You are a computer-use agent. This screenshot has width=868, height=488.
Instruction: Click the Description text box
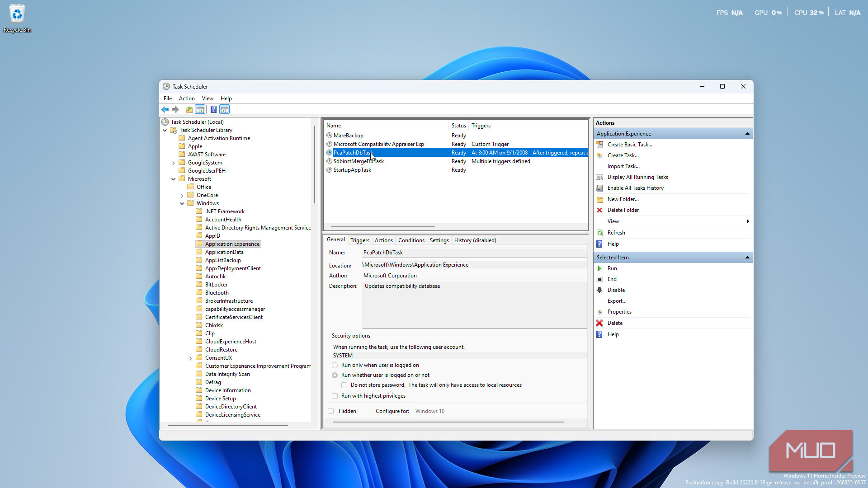(475, 305)
